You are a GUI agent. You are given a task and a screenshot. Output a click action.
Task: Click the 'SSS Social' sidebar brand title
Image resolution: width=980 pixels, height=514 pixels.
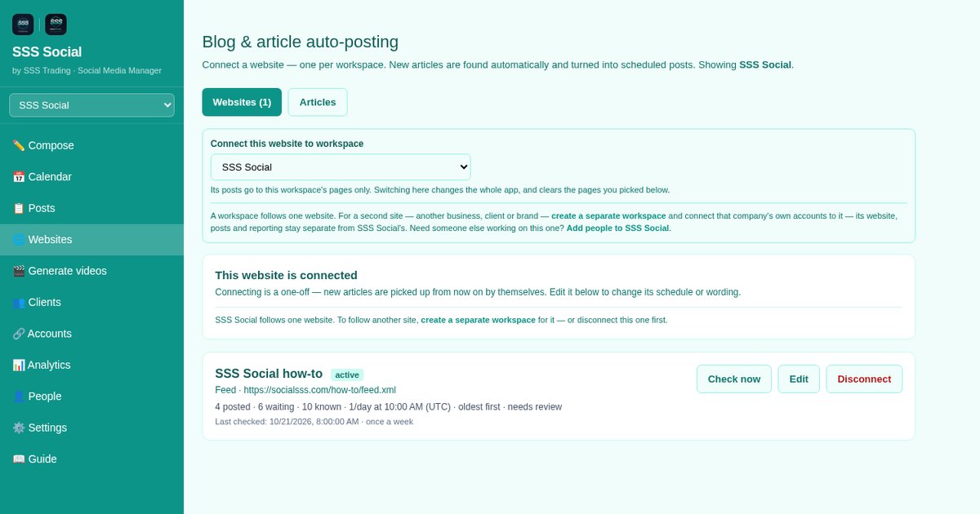[47, 52]
